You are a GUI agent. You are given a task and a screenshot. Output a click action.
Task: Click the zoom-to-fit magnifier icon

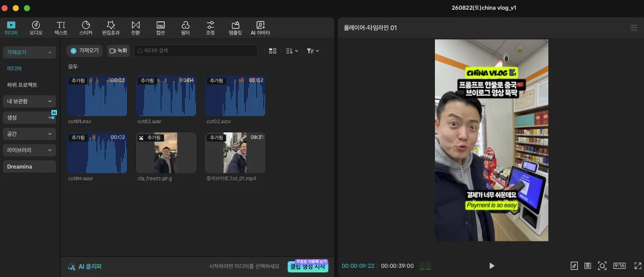pyautogui.click(x=602, y=266)
